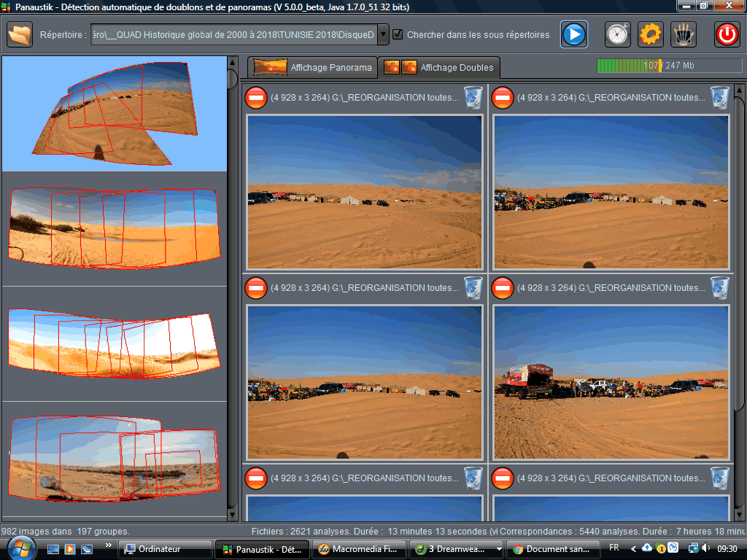The width and height of the screenshot is (747, 560).
Task: Open settings with the orange gear icon
Action: [651, 34]
